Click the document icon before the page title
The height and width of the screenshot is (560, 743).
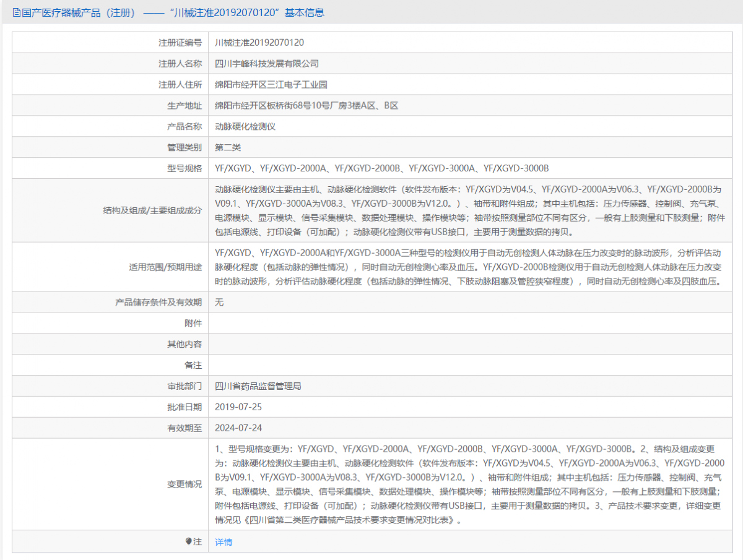(17, 12)
